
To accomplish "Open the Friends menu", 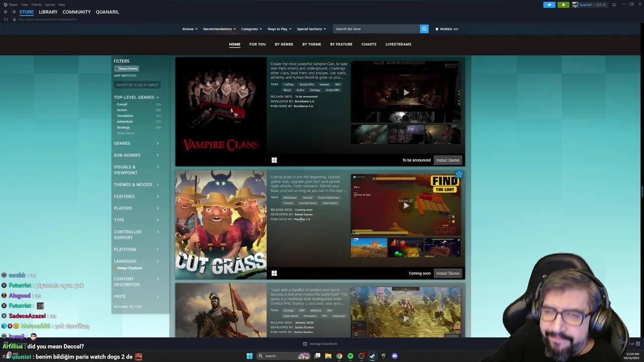I will pyautogui.click(x=37, y=5).
